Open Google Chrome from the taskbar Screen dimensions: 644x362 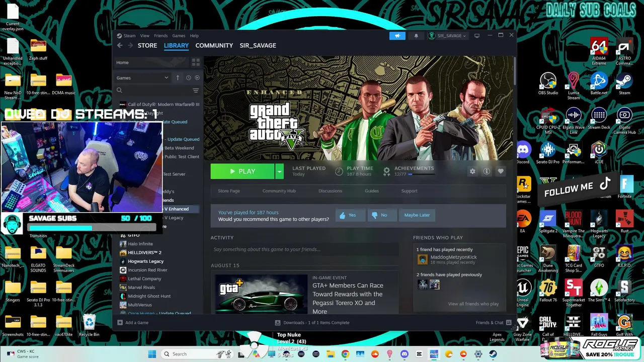click(345, 354)
